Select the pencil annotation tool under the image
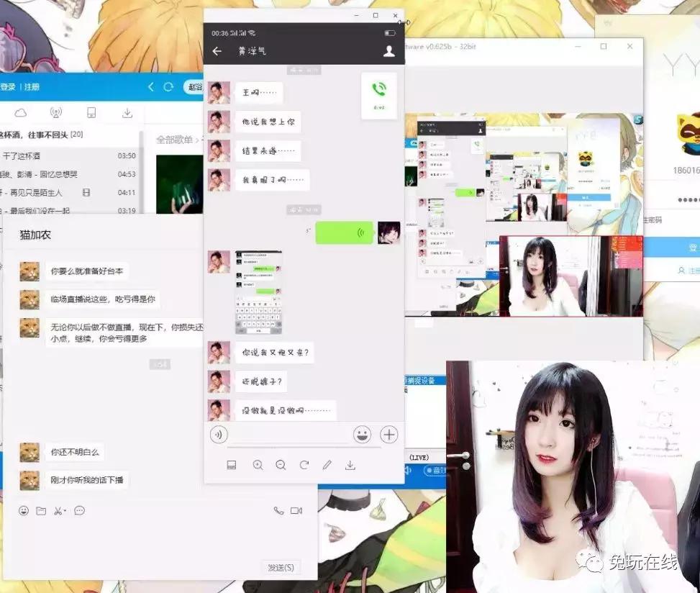 (326, 465)
